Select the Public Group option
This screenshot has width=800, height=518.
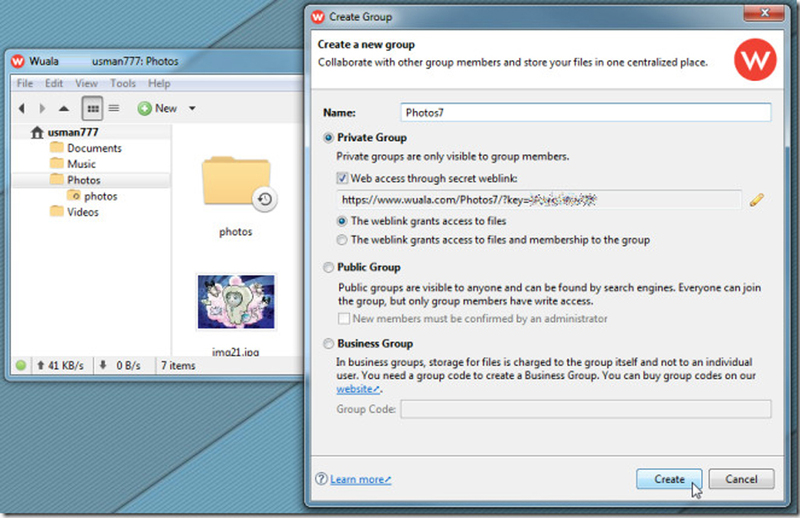(x=329, y=267)
